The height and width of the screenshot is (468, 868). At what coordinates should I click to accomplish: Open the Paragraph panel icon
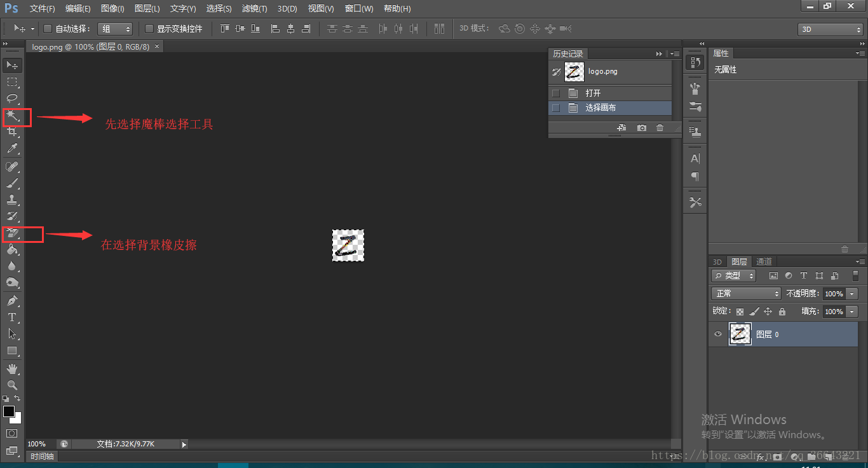(695, 177)
